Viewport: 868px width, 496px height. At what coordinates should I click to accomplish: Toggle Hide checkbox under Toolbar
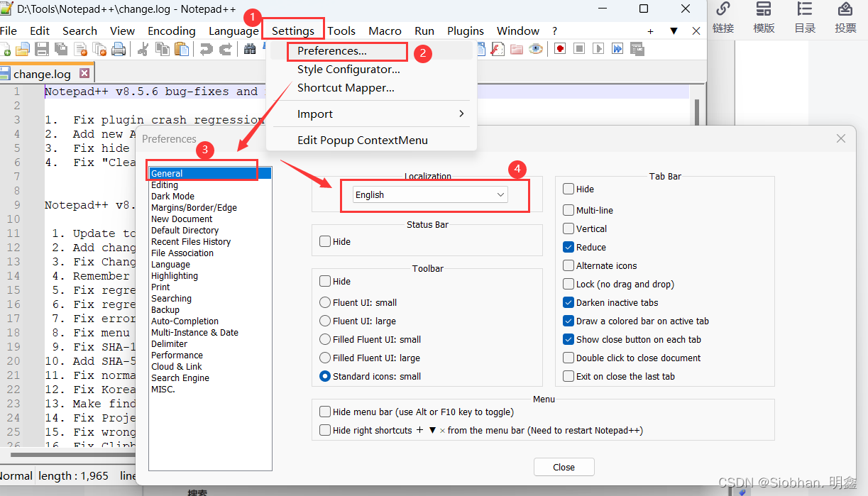click(325, 281)
